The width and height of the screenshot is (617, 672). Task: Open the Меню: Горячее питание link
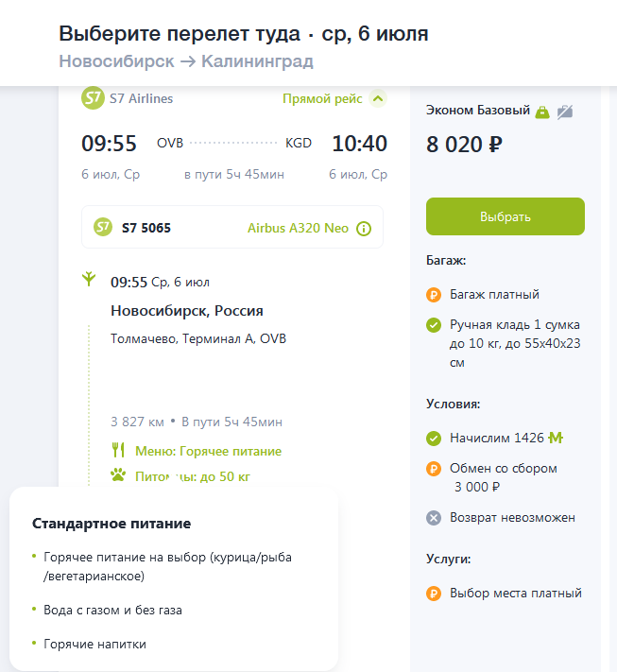point(208,451)
